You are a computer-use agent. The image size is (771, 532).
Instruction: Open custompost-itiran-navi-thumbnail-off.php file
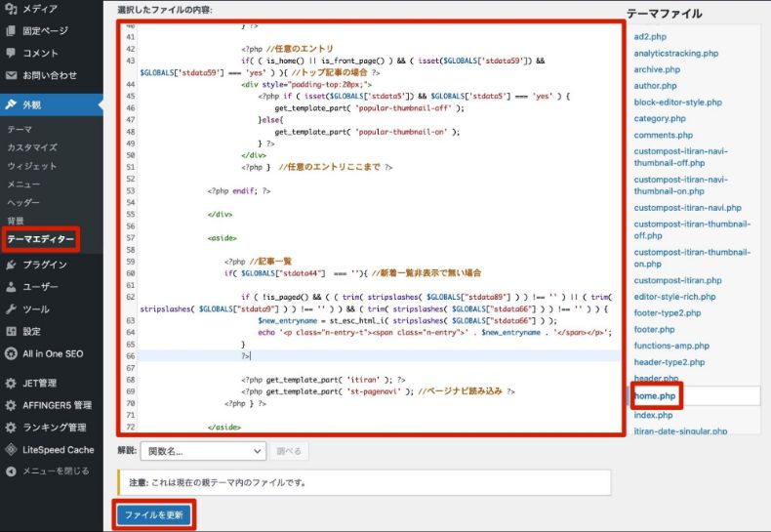tap(681, 157)
